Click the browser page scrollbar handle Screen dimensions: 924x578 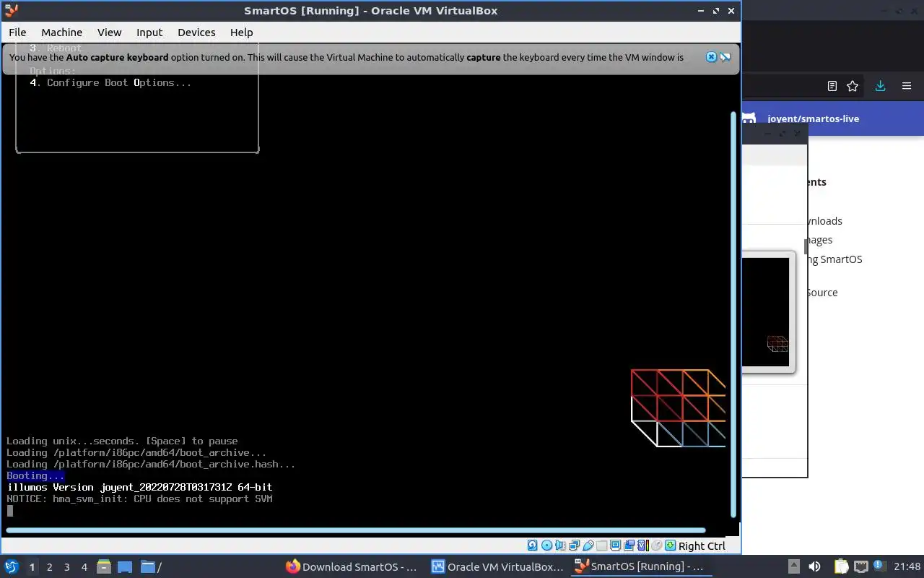pos(806,246)
